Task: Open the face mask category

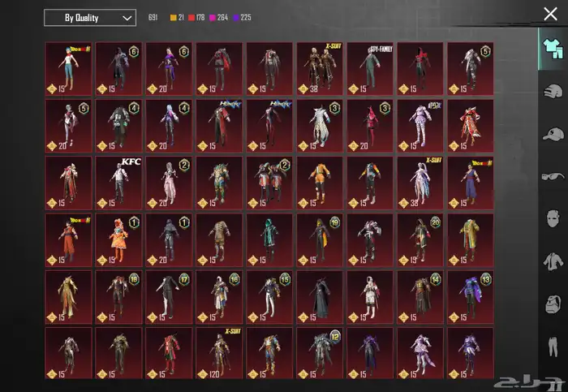Action: click(553, 220)
